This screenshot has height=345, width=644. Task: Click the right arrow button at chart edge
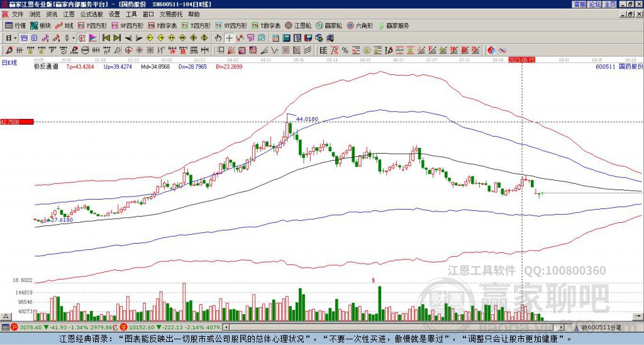638,316
